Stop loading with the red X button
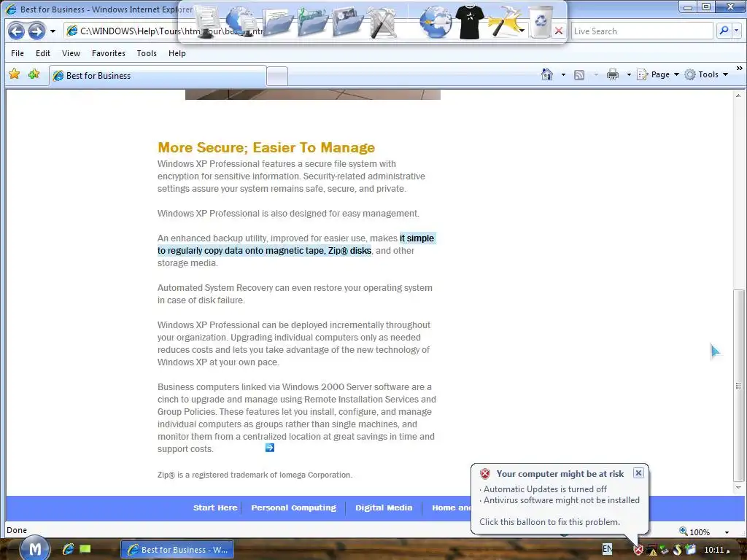 [x=559, y=31]
